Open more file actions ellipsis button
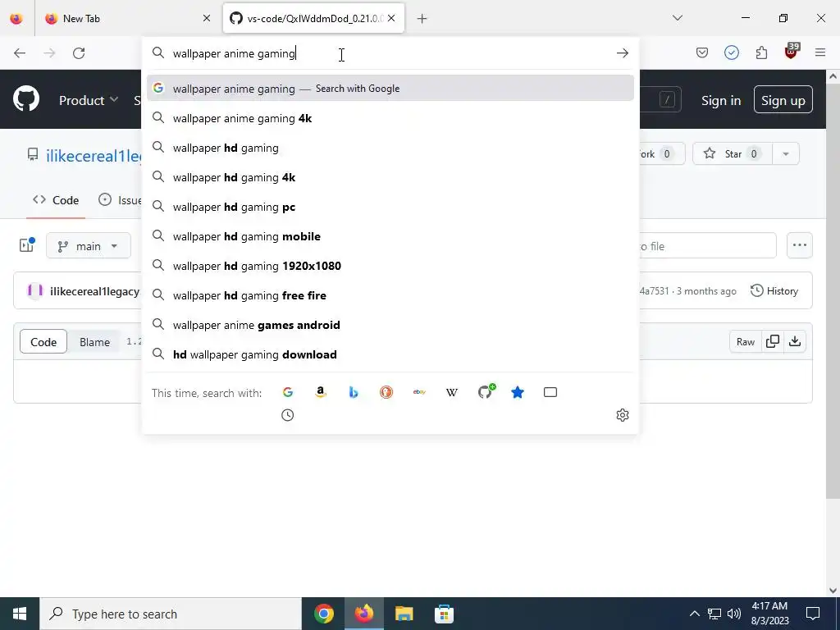The width and height of the screenshot is (840, 630). click(x=799, y=245)
